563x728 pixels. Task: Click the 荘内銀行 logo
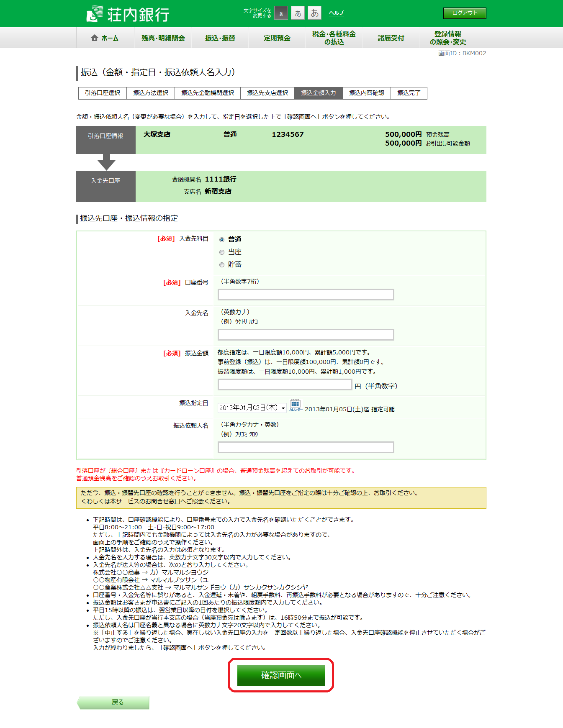click(x=128, y=14)
